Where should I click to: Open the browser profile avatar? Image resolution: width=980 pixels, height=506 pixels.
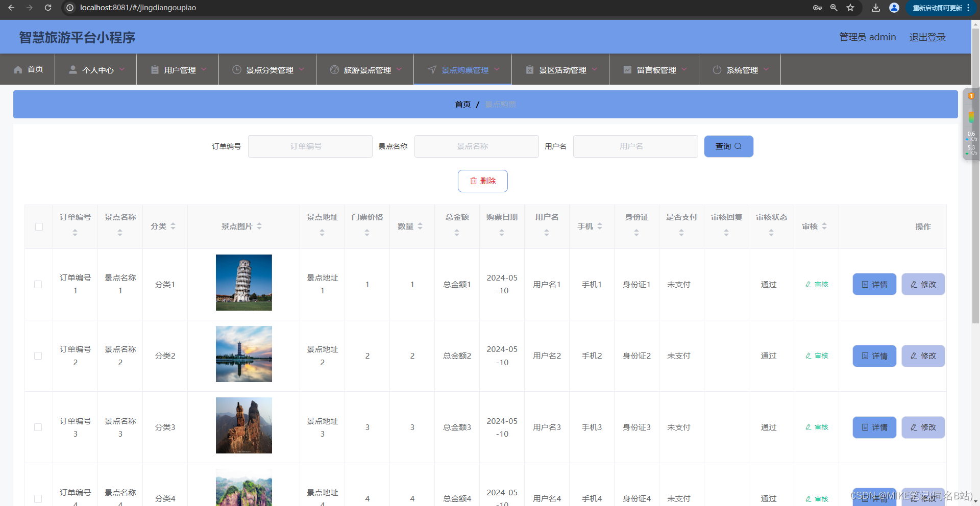pyautogui.click(x=894, y=8)
